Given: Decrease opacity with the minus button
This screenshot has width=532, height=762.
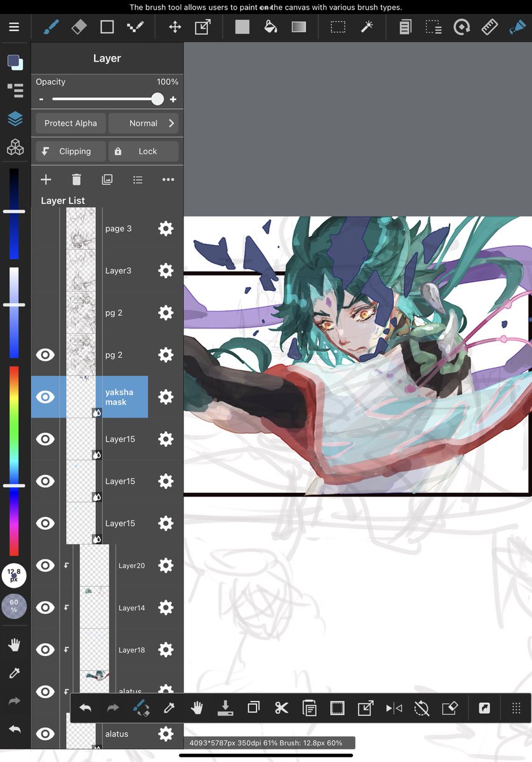Looking at the screenshot, I should pyautogui.click(x=41, y=100).
